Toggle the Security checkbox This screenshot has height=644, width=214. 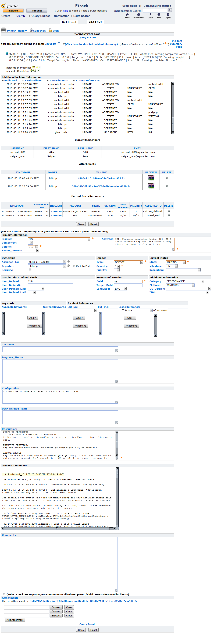pyautogui.click(x=30, y=270)
